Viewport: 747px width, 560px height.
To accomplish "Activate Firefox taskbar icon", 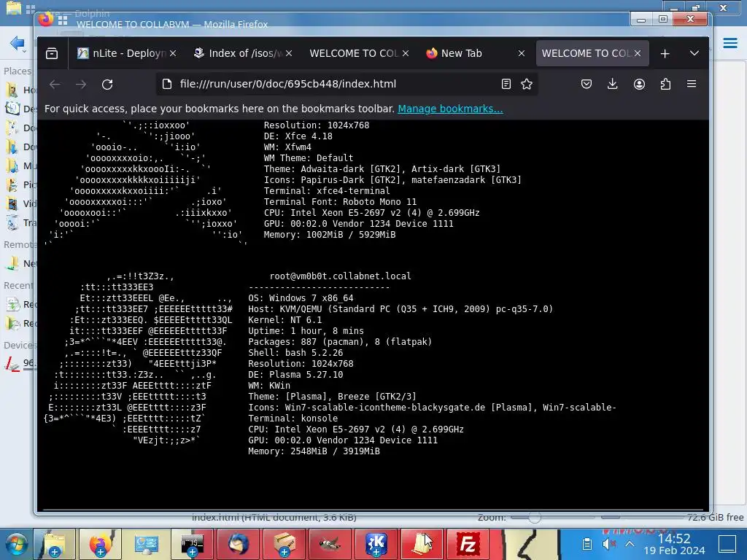I will pos(99,544).
